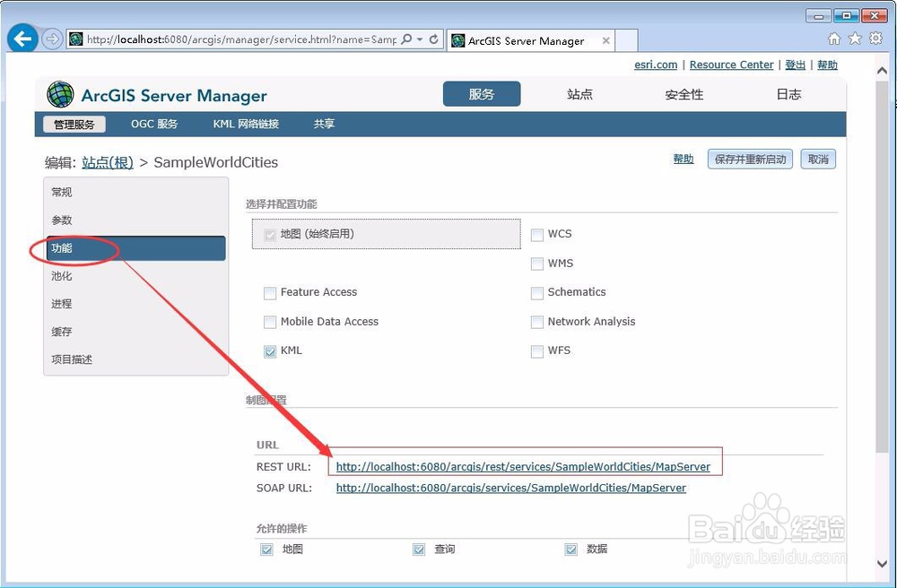This screenshot has height=588, width=897.
Task: Open the browser home icon
Action: pyautogui.click(x=834, y=39)
